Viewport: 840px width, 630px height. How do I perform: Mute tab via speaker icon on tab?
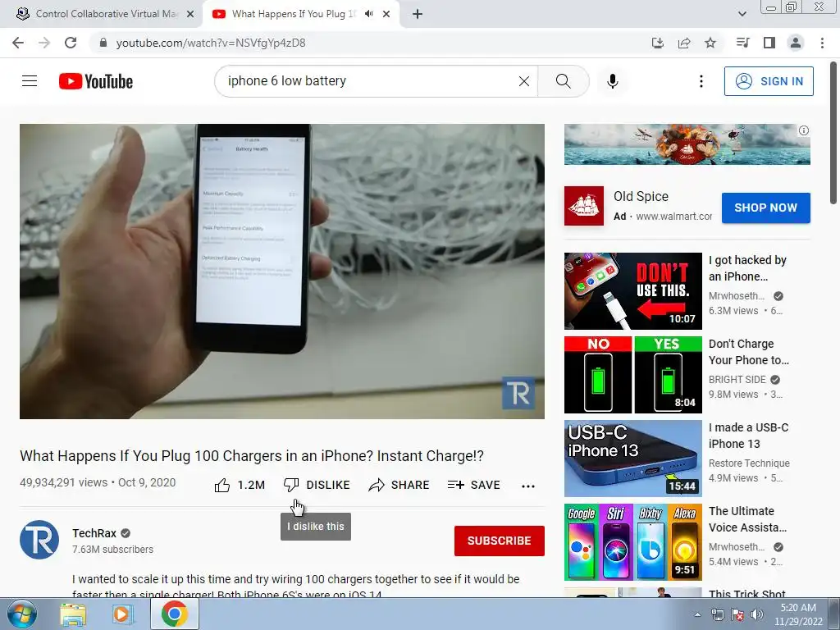pos(368,14)
